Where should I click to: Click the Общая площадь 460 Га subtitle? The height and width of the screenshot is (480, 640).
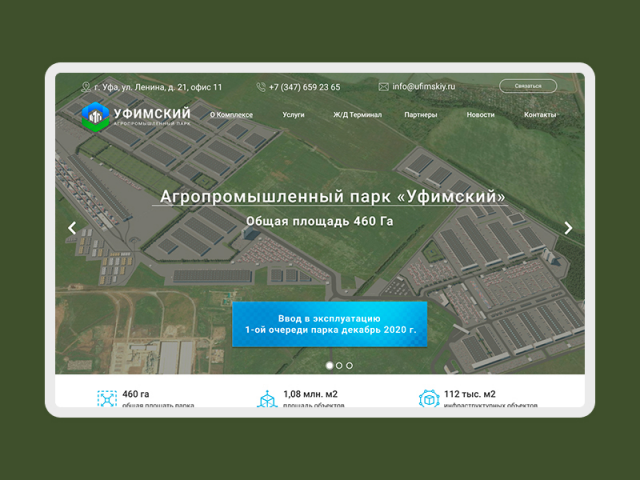click(320, 221)
